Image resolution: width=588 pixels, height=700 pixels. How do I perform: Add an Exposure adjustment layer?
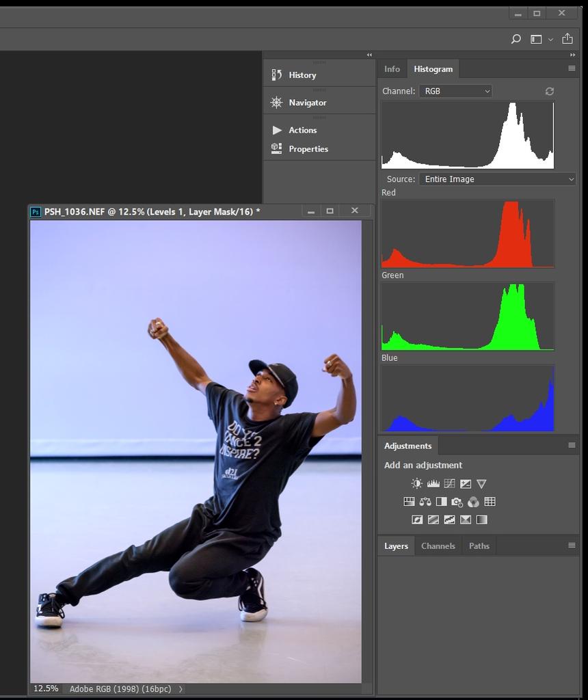(466, 483)
